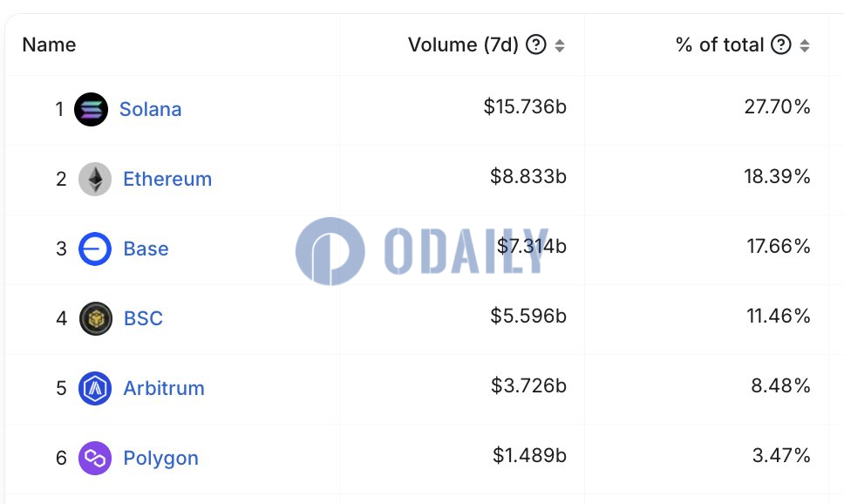Click the Arbitrum logo icon
Screen dimensions: 844x504
(x=95, y=388)
